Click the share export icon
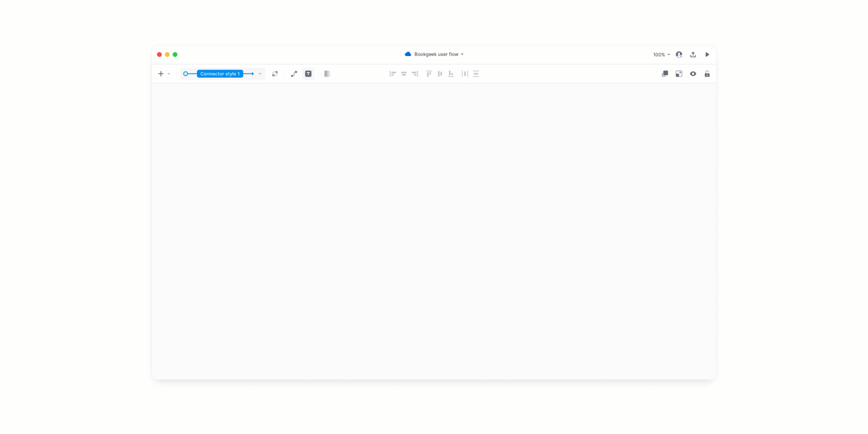 693,55
